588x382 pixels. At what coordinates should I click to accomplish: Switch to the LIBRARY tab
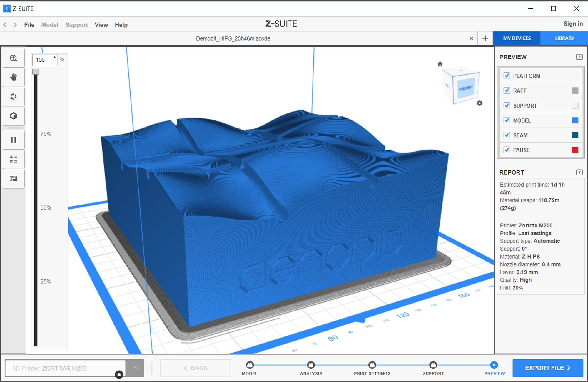[x=564, y=38]
